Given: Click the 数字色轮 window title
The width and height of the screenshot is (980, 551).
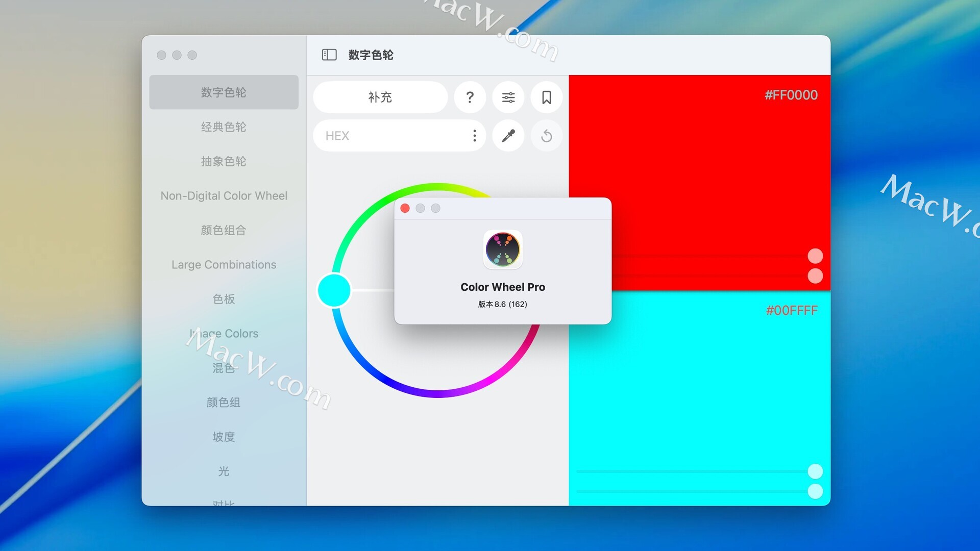Looking at the screenshot, I should (x=371, y=55).
